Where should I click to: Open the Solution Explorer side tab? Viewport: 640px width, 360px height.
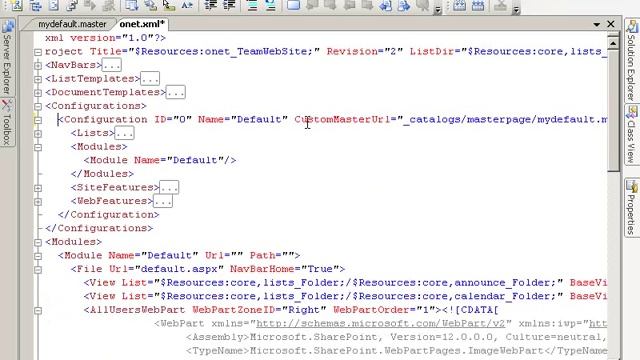(x=632, y=61)
